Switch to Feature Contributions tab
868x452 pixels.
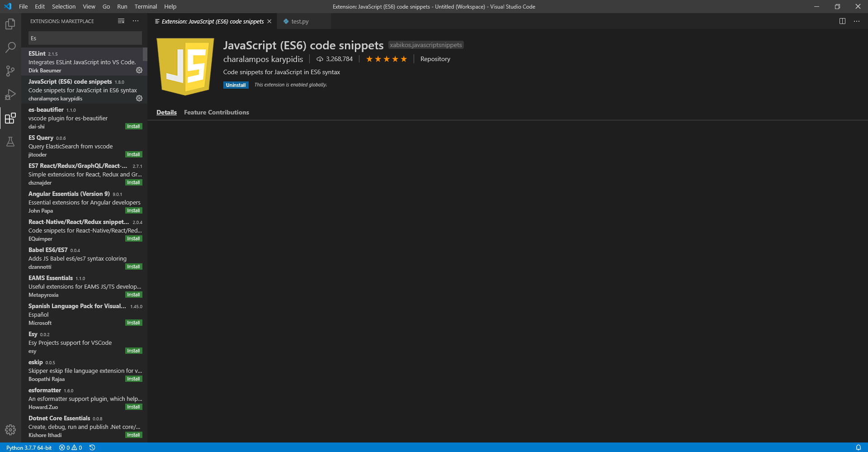216,112
